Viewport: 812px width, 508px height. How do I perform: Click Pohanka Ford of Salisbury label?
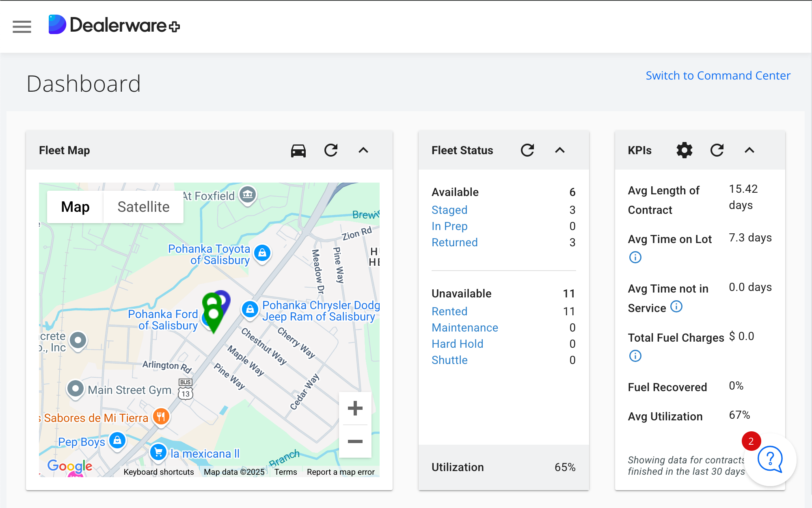163,320
